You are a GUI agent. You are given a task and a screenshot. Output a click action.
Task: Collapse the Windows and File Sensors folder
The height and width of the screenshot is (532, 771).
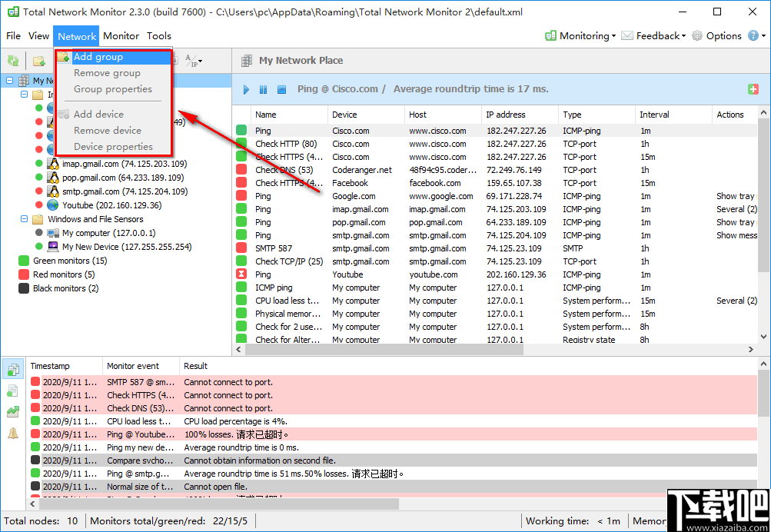tap(24, 219)
